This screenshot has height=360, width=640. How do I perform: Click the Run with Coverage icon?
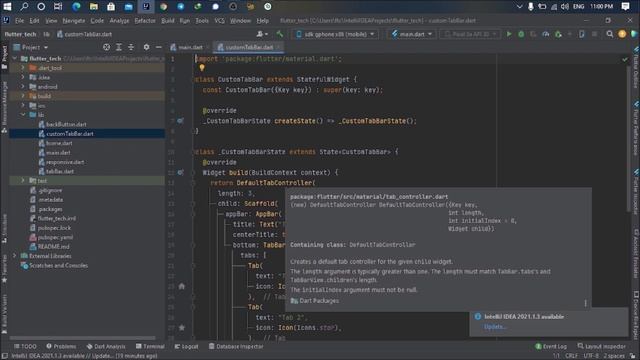click(533, 34)
